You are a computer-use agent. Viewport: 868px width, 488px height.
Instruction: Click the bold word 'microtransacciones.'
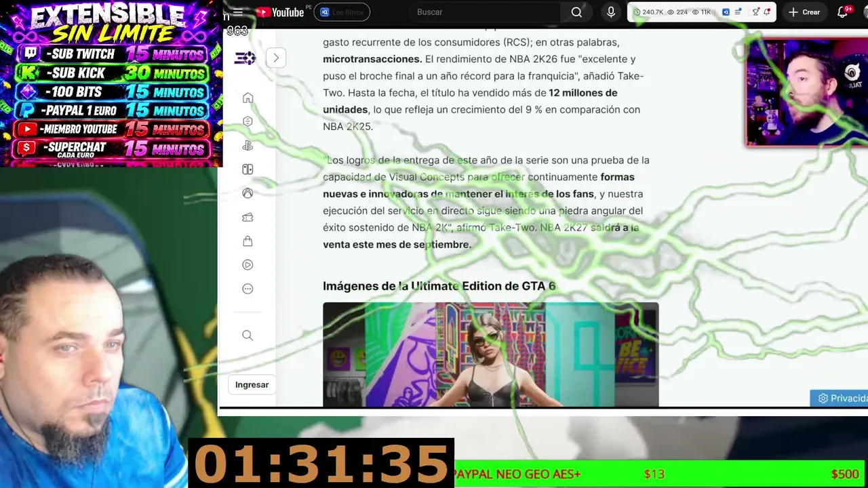pyautogui.click(x=372, y=59)
